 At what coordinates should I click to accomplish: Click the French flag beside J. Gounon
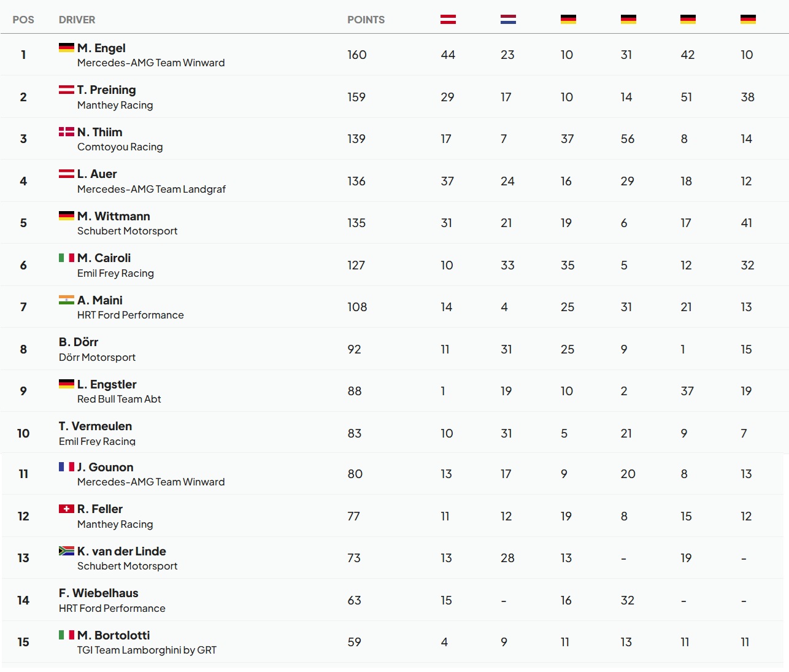[66, 466]
